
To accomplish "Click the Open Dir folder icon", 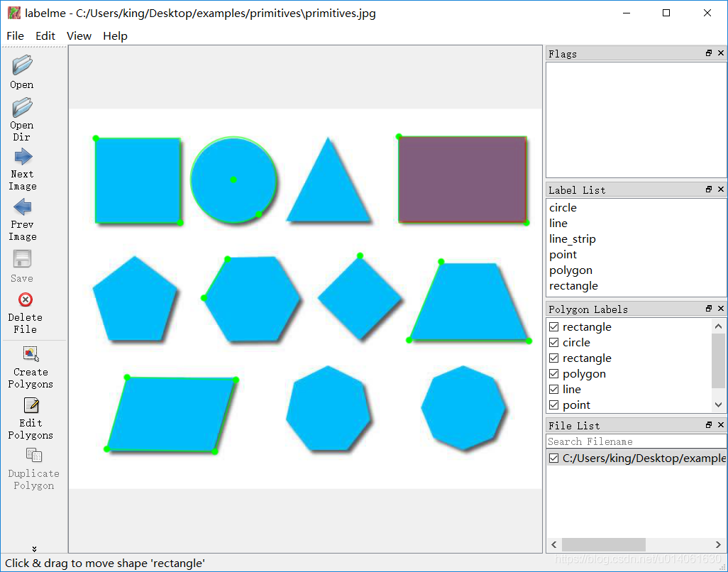I will 22,107.
